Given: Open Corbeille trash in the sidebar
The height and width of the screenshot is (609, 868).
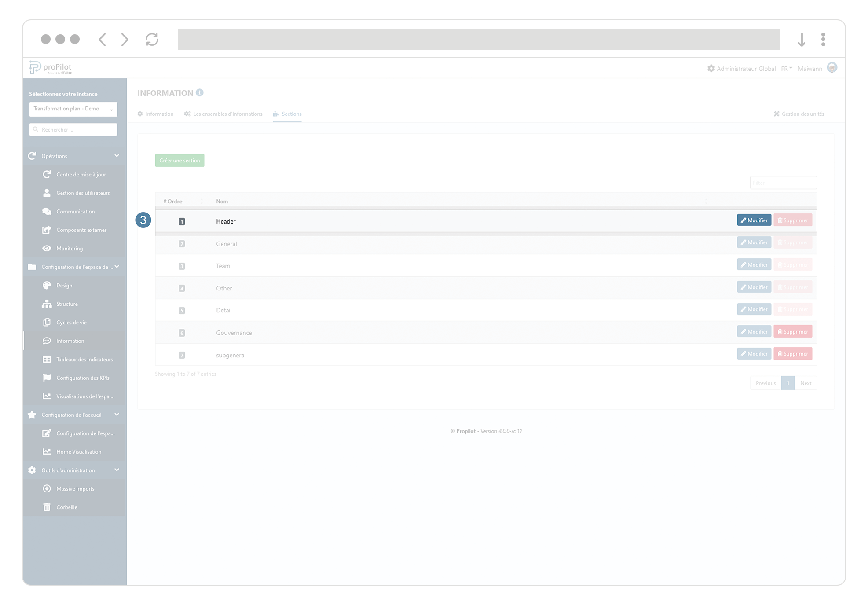Looking at the screenshot, I should [x=66, y=507].
